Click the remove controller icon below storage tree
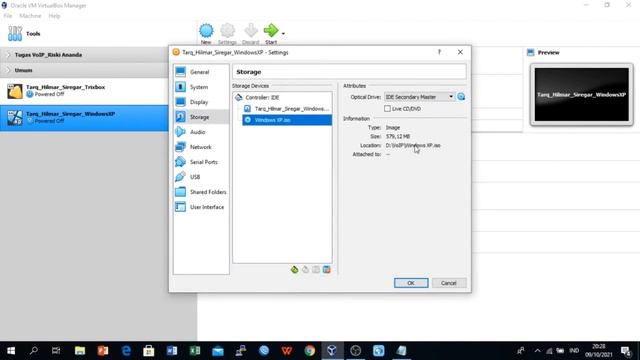 point(305,269)
